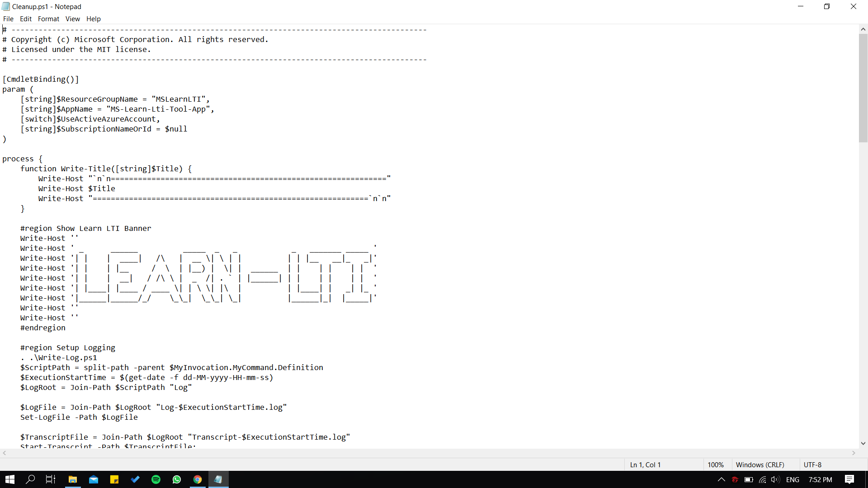Open the Help menu
This screenshot has width=868, height=488.
[x=93, y=19]
